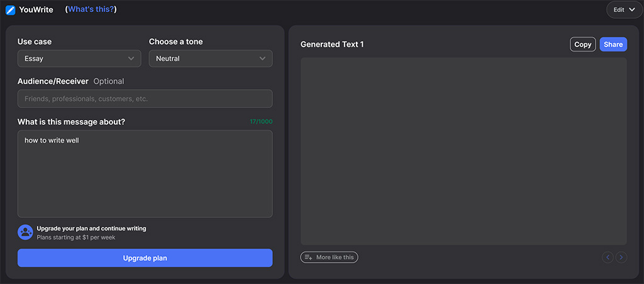Click the add-list icon in More like this
Viewport: 644px width, 284px height.
pos(308,258)
